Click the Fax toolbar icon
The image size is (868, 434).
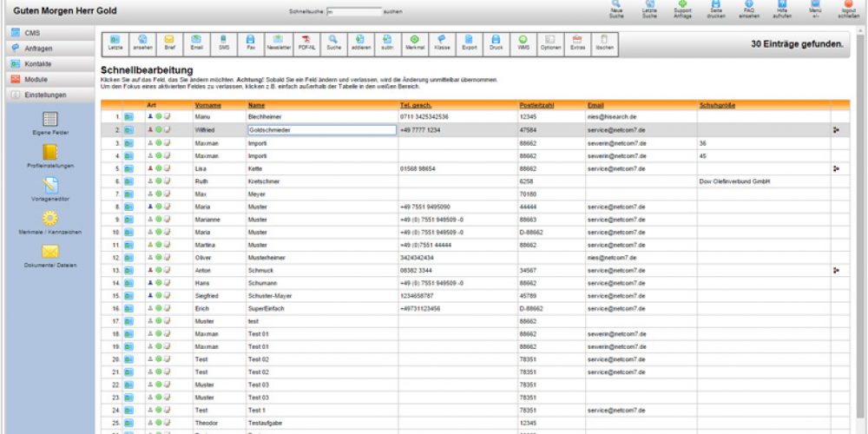(250, 43)
